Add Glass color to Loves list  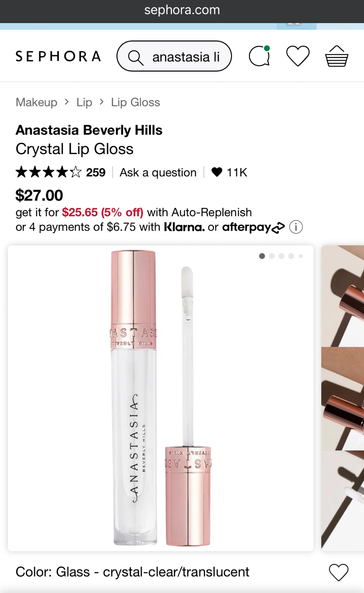tap(338, 572)
